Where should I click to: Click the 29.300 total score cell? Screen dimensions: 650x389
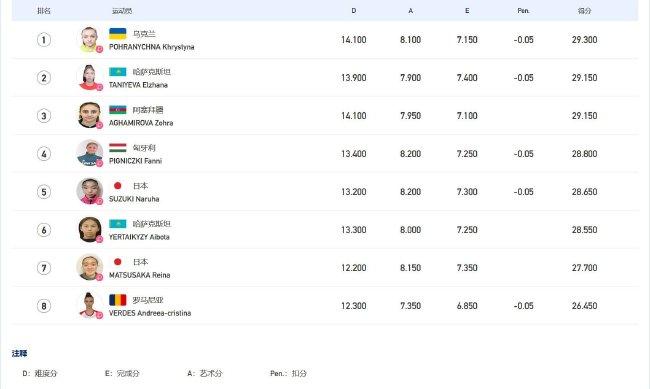coord(584,40)
